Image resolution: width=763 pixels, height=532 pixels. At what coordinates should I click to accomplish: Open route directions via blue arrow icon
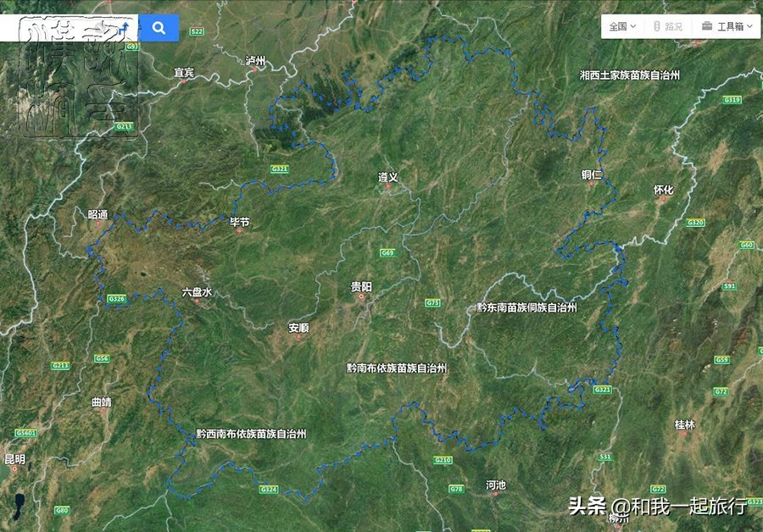pos(125,28)
